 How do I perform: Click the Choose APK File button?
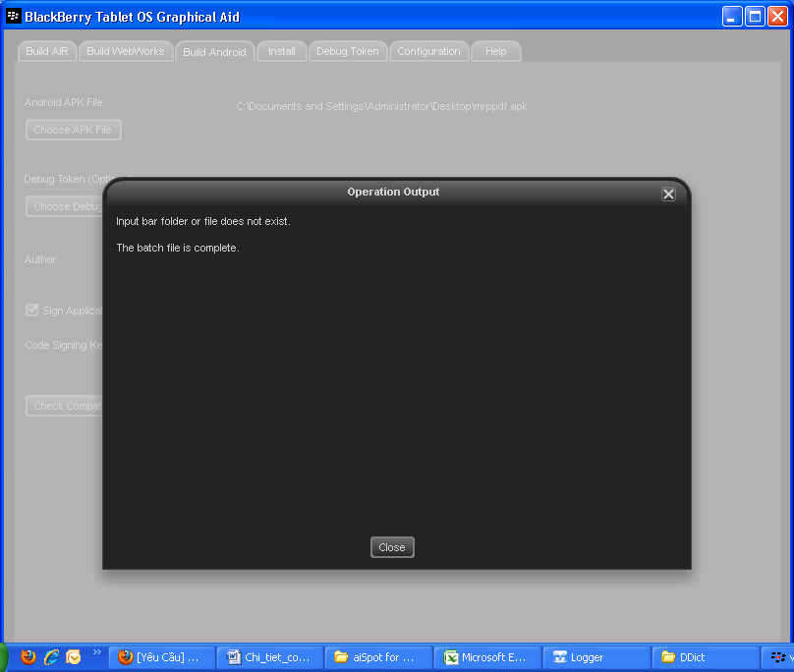pos(74,130)
